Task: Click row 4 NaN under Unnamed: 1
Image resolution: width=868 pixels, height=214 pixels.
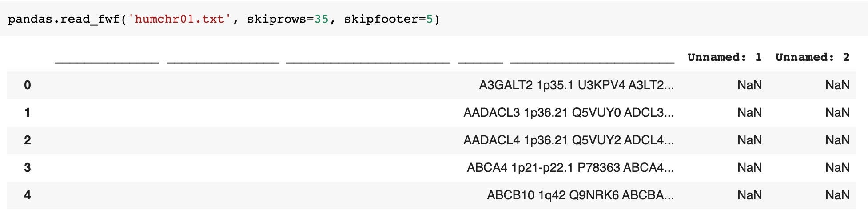Action: [749, 195]
